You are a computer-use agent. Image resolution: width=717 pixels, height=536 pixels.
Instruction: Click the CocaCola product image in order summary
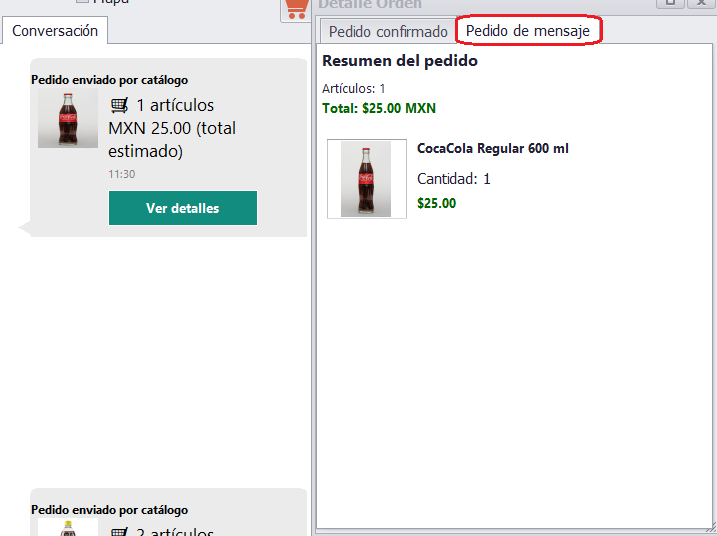[x=366, y=179]
